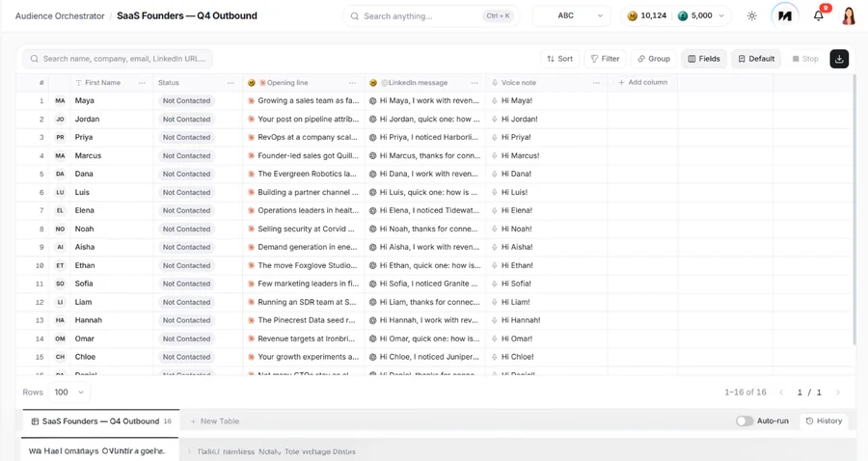The height and width of the screenshot is (461, 868).
Task: Click Jordan's JO avatar badge
Action: point(60,119)
